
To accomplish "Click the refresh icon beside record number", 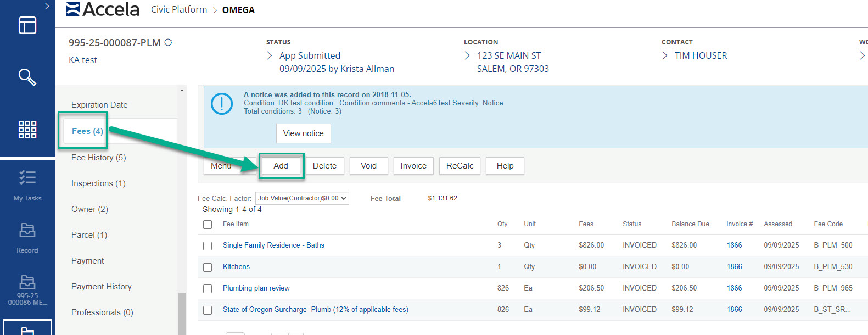I will tap(168, 42).
